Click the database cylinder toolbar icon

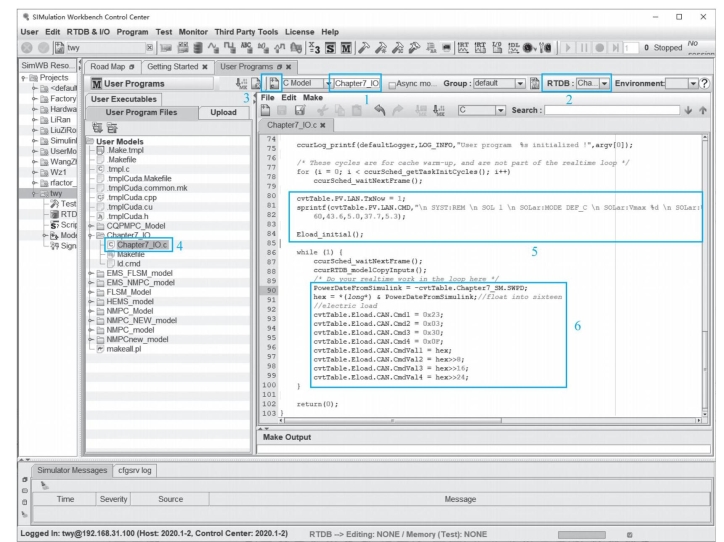coord(198,48)
